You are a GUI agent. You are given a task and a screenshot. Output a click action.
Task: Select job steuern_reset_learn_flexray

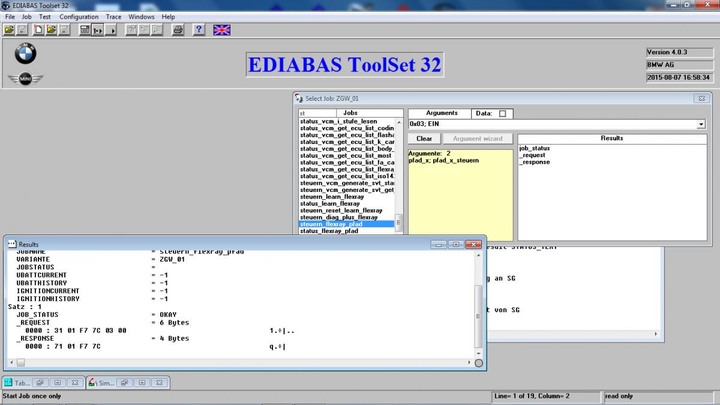347,210
